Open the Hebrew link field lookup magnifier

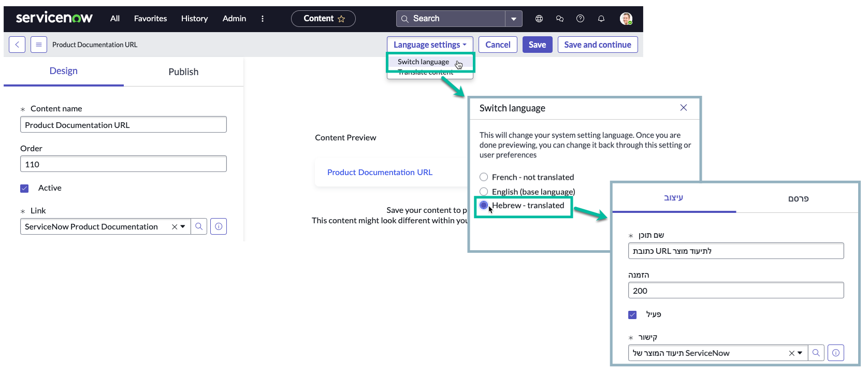(816, 353)
